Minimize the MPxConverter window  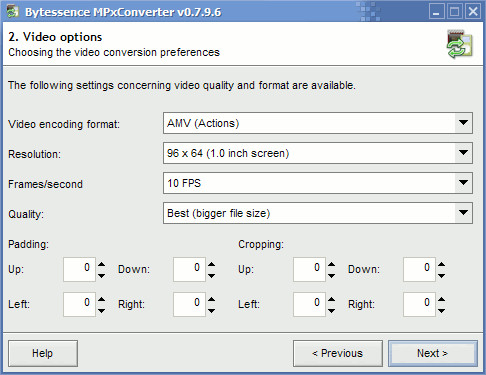point(436,12)
